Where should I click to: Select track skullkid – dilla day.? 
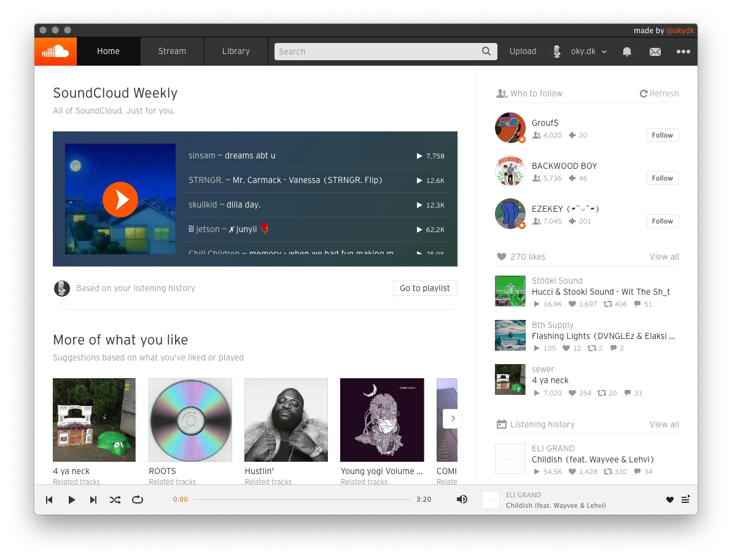pos(316,205)
